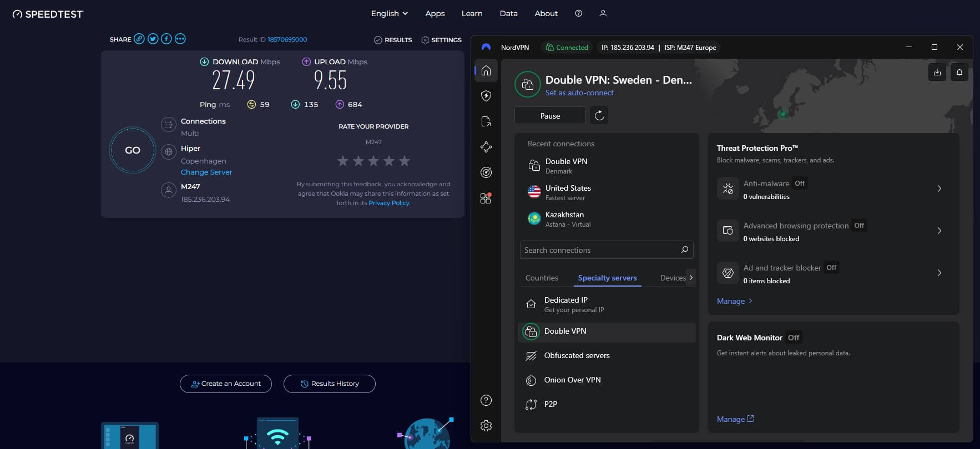Viewport: 980px width, 449px height.
Task: Reconnect to recent Double VPN Denmark
Action: point(607,166)
